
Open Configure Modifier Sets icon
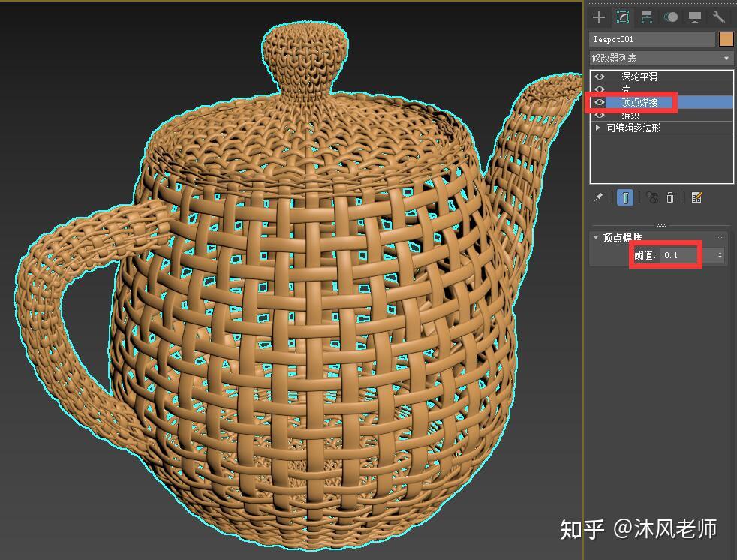(696, 197)
